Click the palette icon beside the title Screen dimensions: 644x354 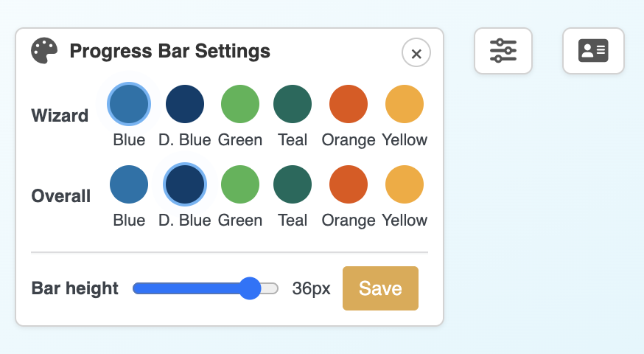(x=44, y=51)
